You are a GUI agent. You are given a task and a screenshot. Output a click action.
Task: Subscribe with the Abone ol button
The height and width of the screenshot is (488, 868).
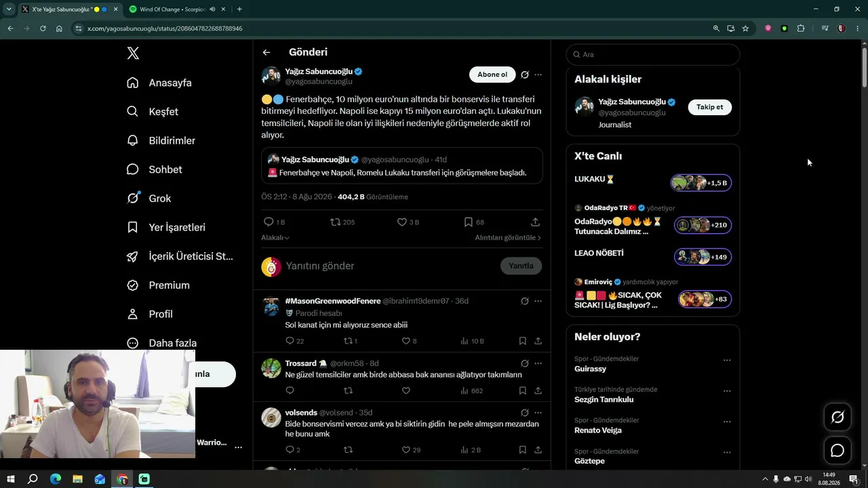(492, 75)
